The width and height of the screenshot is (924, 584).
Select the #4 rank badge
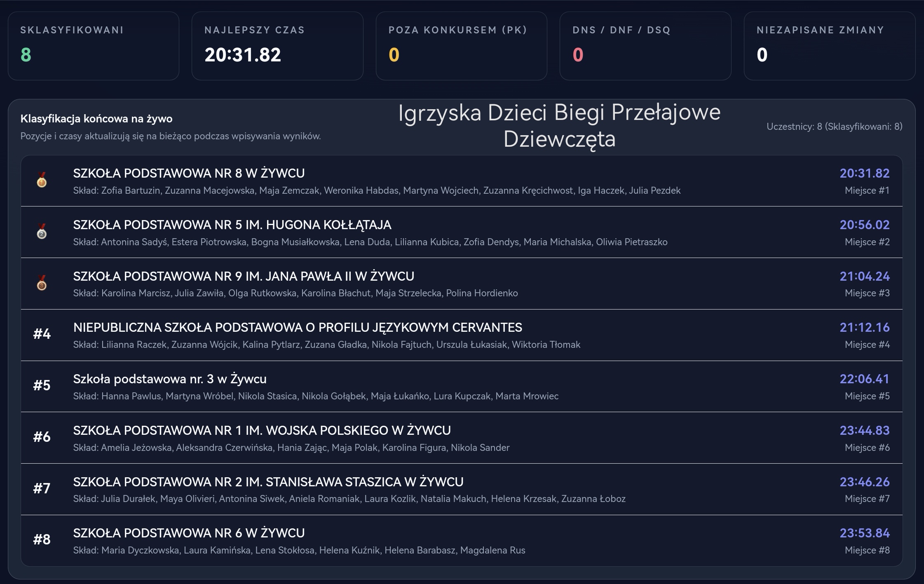[x=42, y=334]
